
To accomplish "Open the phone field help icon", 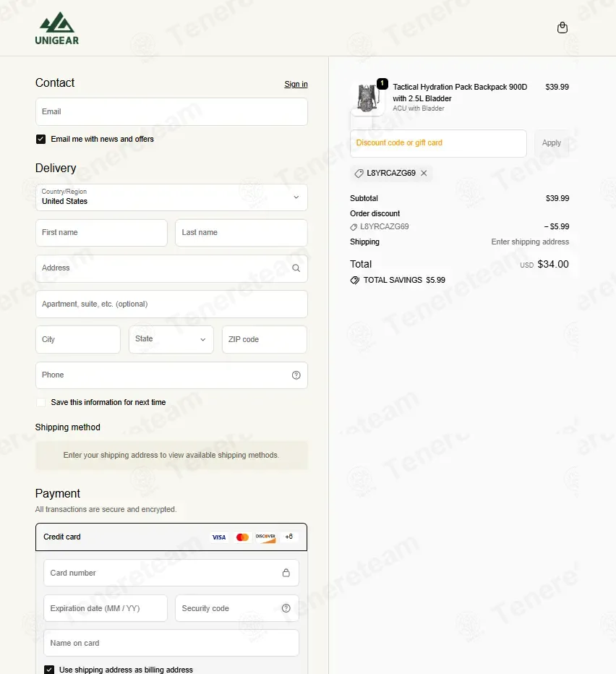I will [296, 375].
